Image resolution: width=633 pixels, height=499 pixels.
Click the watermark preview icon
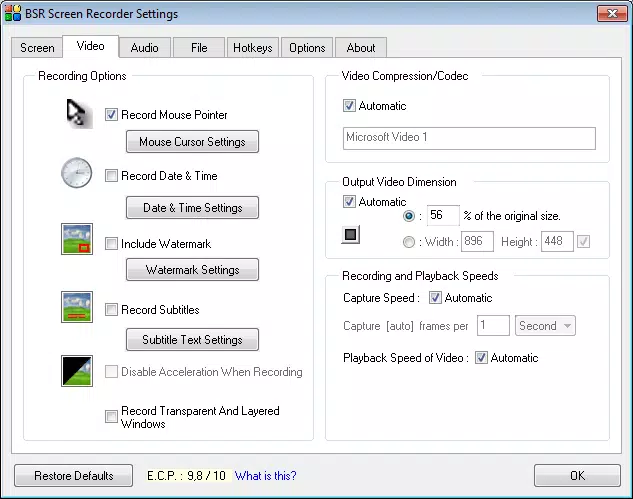pyautogui.click(x=77, y=239)
